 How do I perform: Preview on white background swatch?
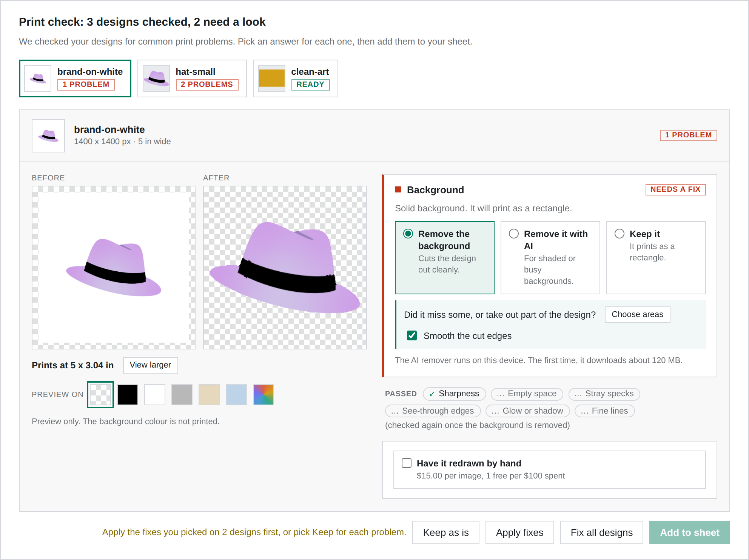point(155,395)
